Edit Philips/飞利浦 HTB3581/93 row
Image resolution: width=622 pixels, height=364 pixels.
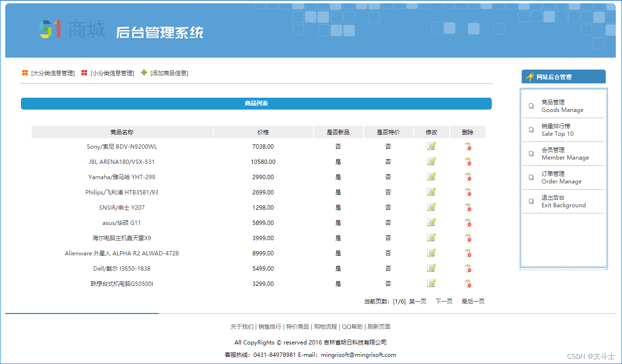[x=431, y=192]
